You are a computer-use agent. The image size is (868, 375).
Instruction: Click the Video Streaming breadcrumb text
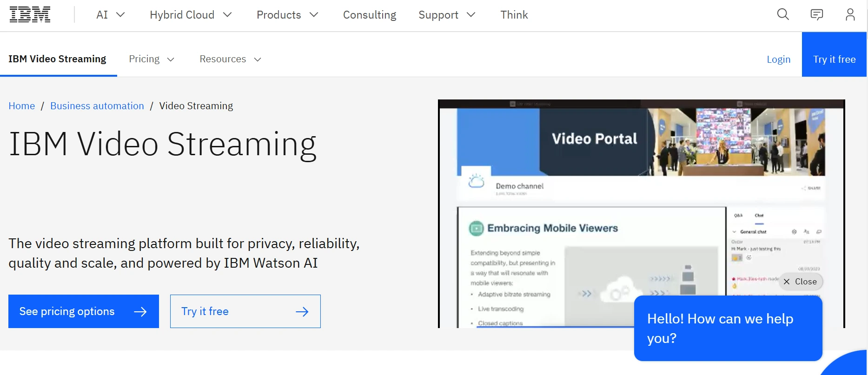click(x=196, y=106)
